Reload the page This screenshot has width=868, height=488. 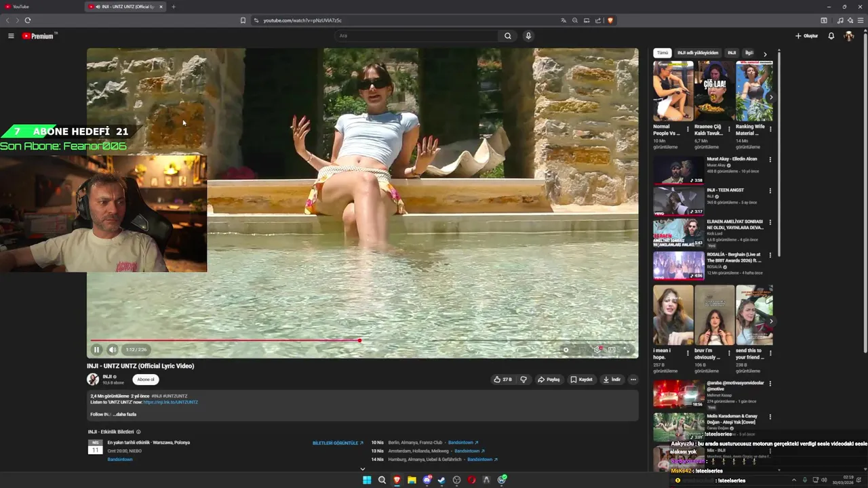[28, 20]
